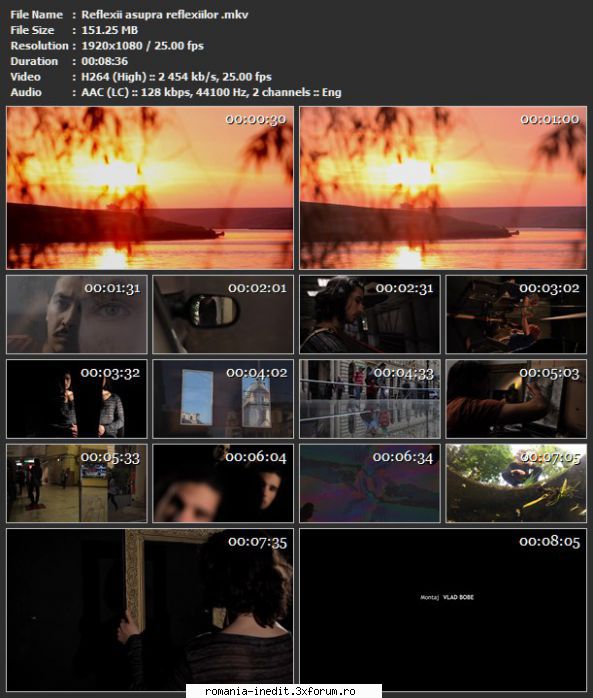
Task: Open the thumbnail stamped 00:06:34
Action: pos(370,483)
